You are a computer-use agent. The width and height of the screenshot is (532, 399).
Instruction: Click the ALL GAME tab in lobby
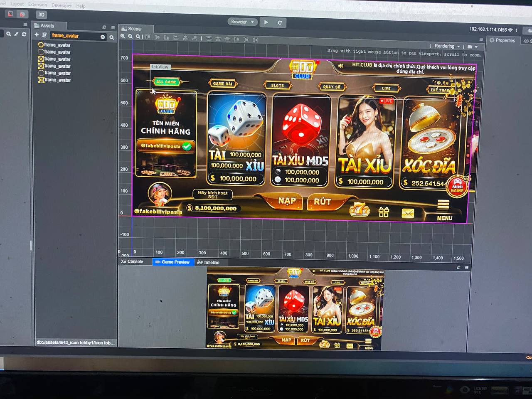coord(166,81)
